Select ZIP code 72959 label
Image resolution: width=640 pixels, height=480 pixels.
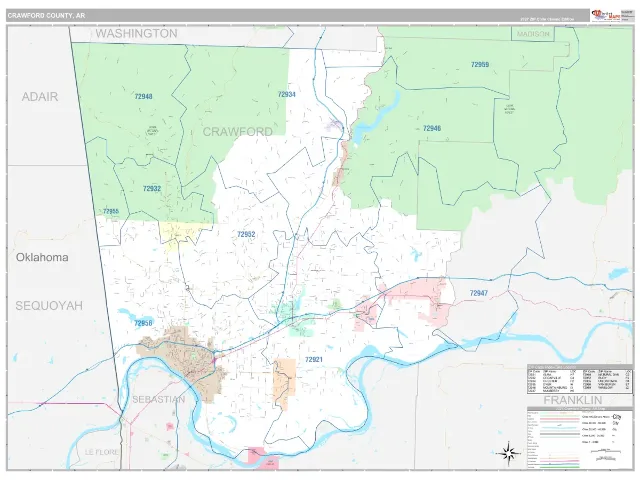(x=480, y=64)
